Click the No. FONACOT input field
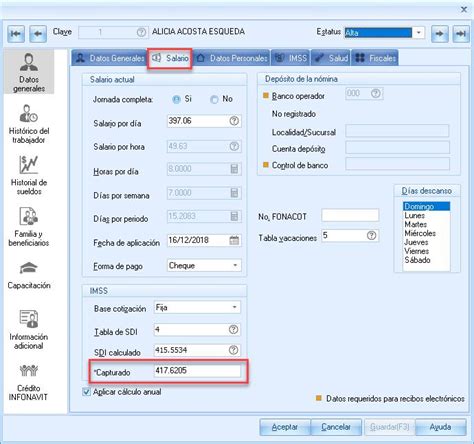474x444 pixels. 350,215
